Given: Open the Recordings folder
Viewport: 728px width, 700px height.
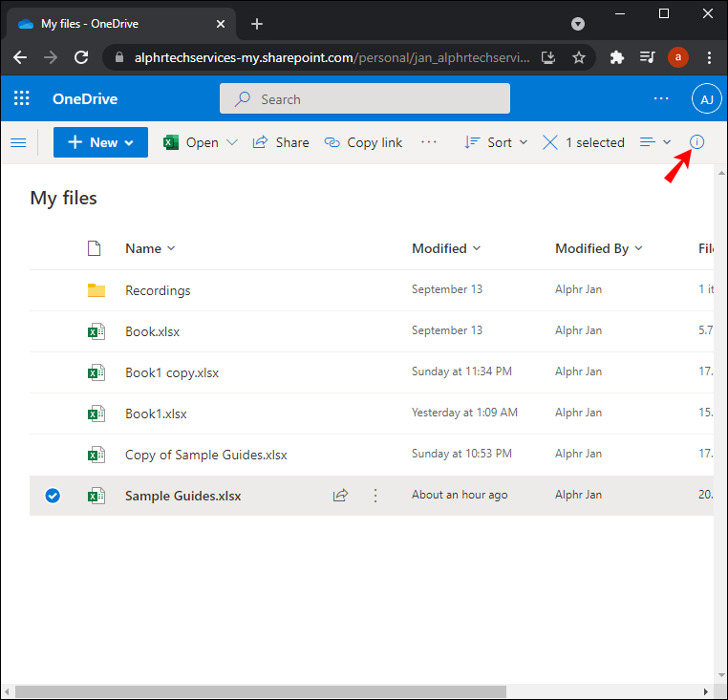Looking at the screenshot, I should pos(158,290).
